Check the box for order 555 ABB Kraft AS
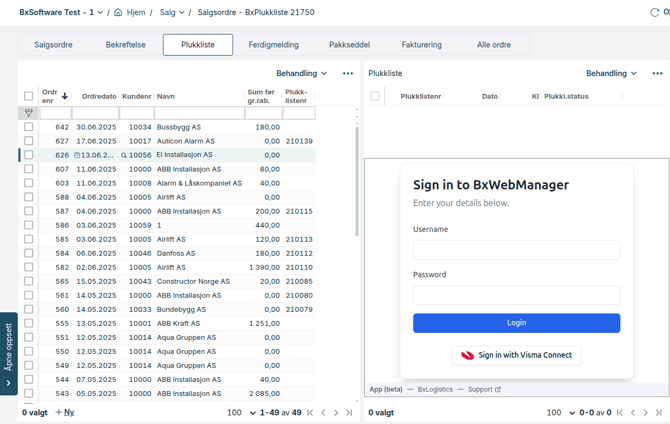 pos(29,323)
